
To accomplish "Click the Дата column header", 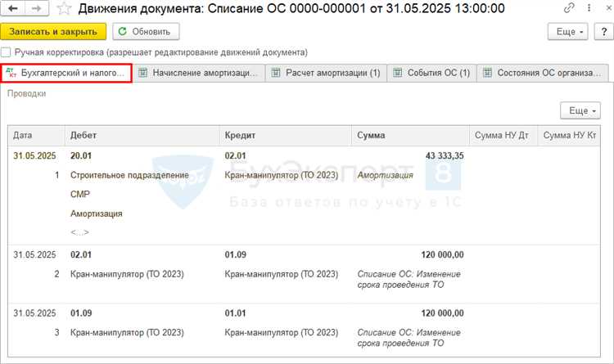I will pos(36,136).
